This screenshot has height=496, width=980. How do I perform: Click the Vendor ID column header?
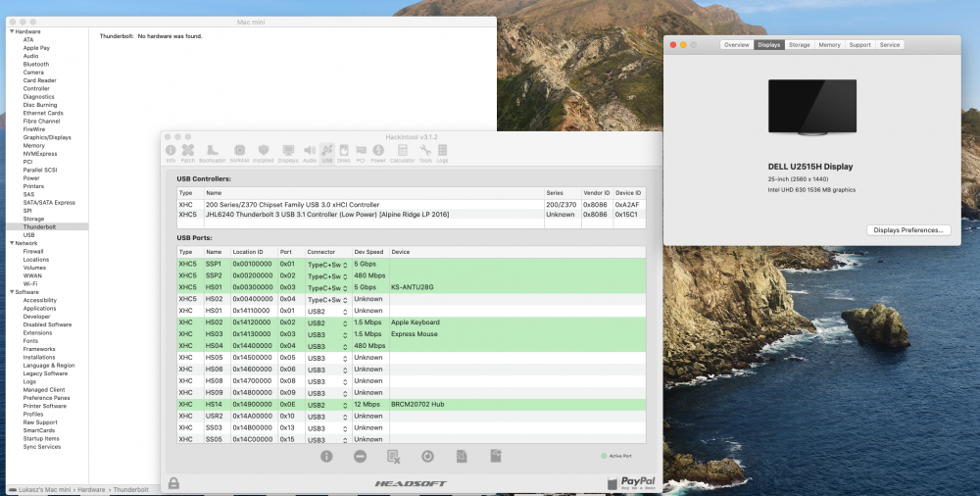(x=597, y=193)
